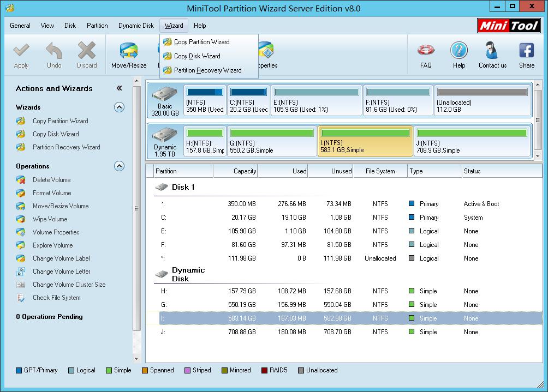
Task: Open the Dynamic Disk menu
Action: click(x=136, y=26)
